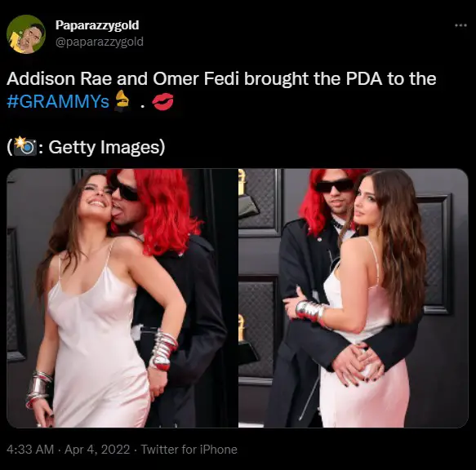Click the sunglasses in the right photo
The height and width of the screenshot is (470, 476).
(x=334, y=185)
